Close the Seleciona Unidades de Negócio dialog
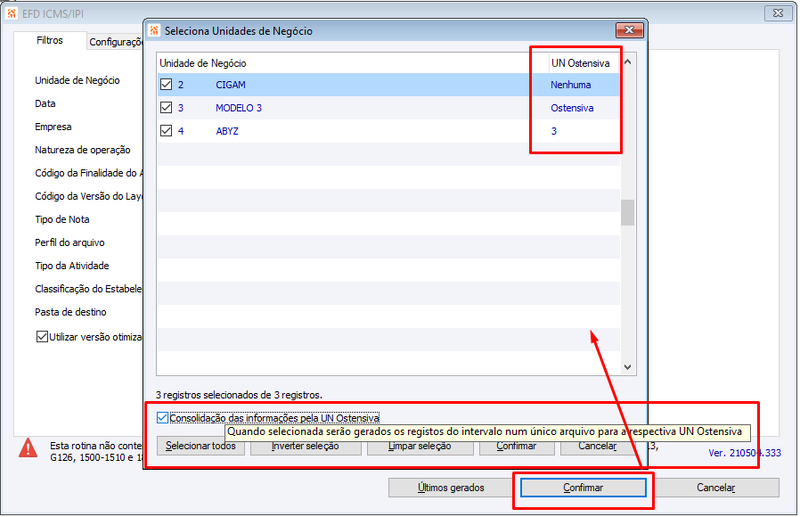 pos(629,31)
